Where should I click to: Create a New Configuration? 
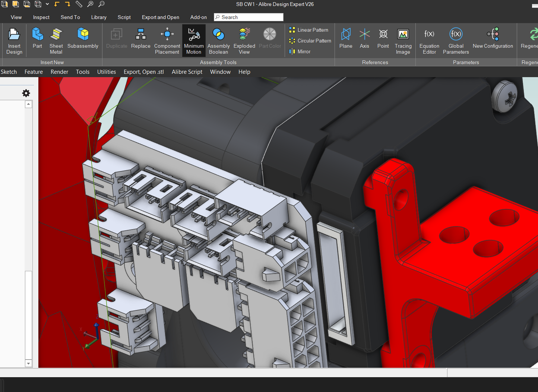click(493, 38)
